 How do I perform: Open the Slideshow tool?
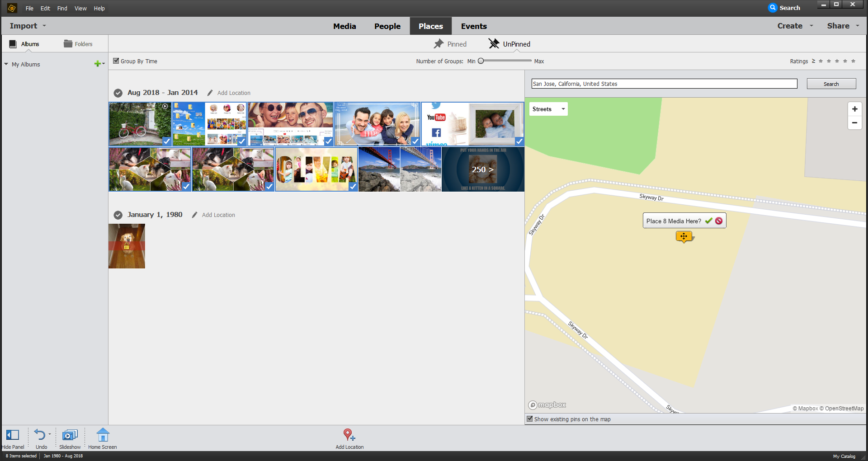point(70,435)
